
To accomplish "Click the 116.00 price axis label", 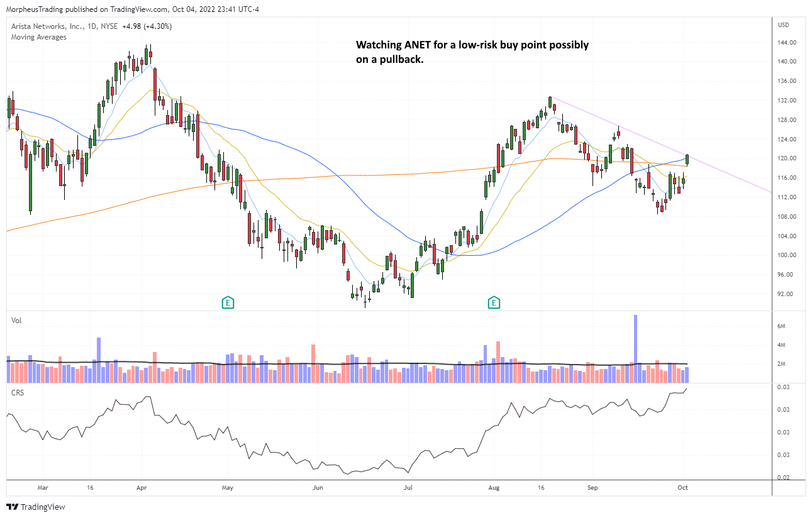I will coord(787,178).
